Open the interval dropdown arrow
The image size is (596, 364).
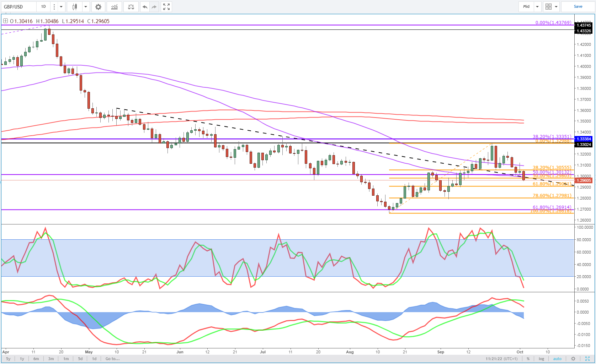pyautogui.click(x=61, y=7)
